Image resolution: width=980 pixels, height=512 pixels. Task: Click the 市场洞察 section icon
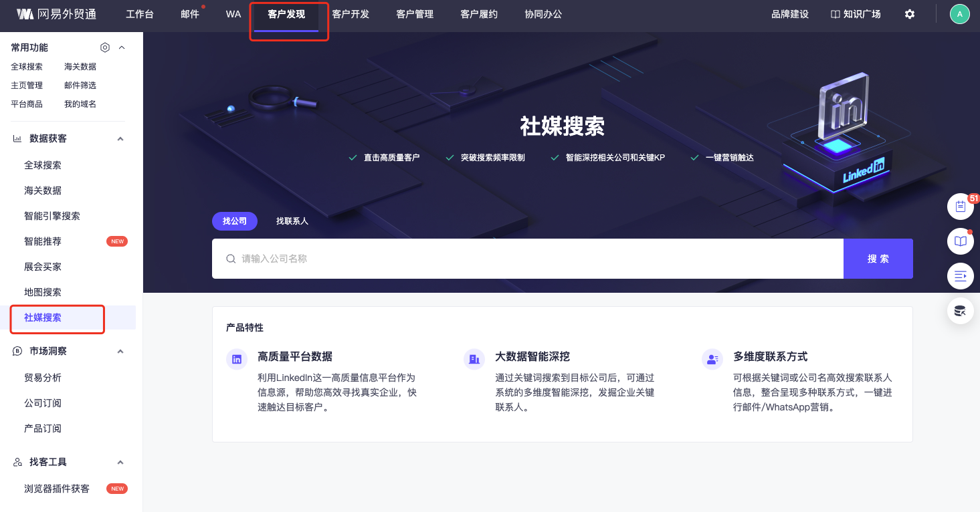pos(17,351)
